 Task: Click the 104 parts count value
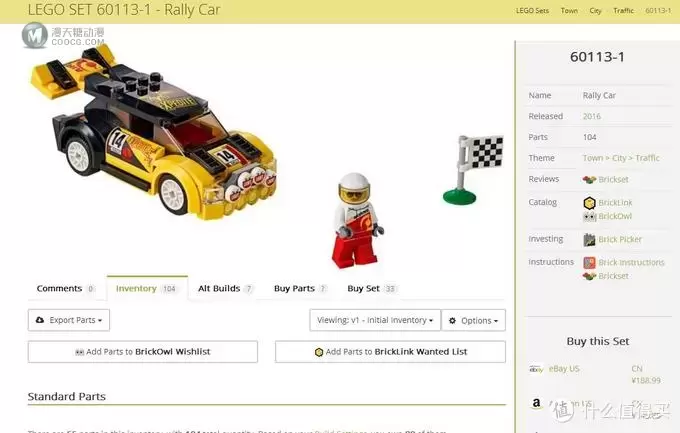point(589,137)
